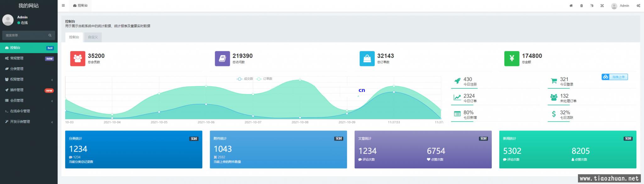Toggle fullscreen with the expand-arrows icon
This screenshot has width=644, height=184.
[x=602, y=6]
